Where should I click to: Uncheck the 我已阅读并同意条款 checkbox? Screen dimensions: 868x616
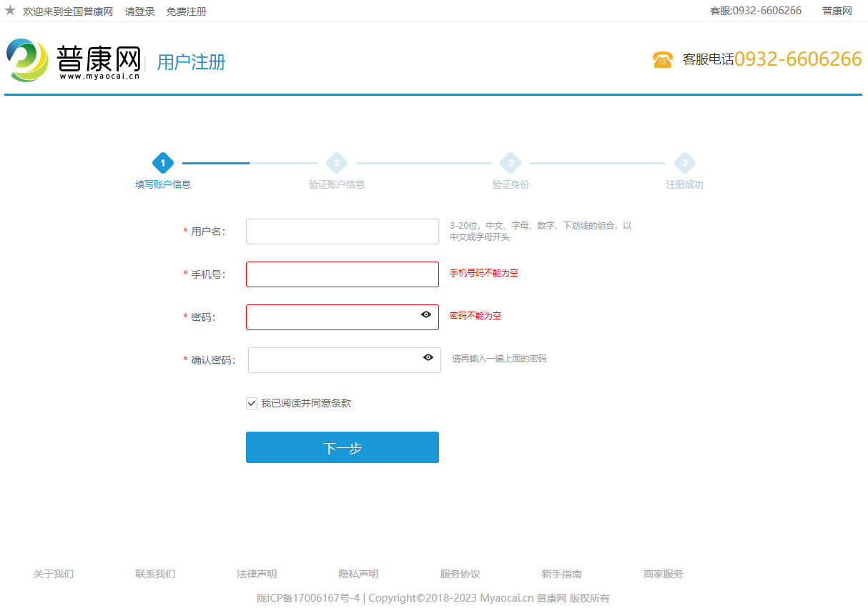coord(252,404)
